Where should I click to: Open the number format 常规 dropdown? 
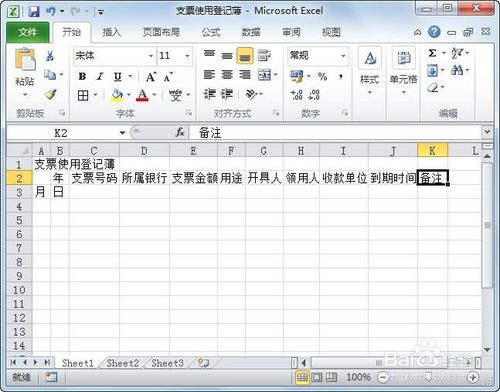tap(343, 55)
